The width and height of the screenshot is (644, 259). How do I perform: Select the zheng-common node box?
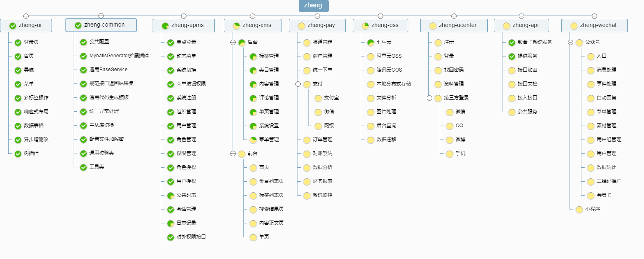coord(101,25)
